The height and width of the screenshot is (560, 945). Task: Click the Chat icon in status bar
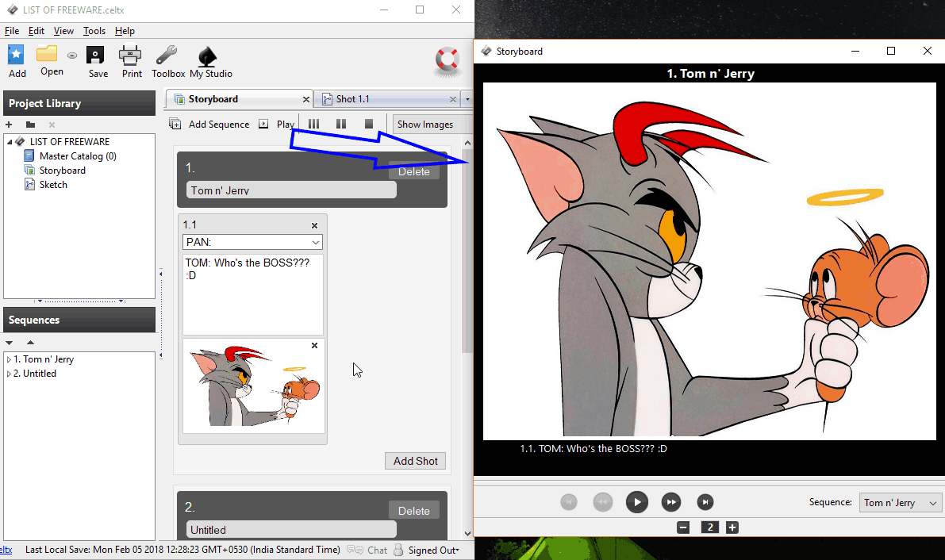(x=355, y=550)
